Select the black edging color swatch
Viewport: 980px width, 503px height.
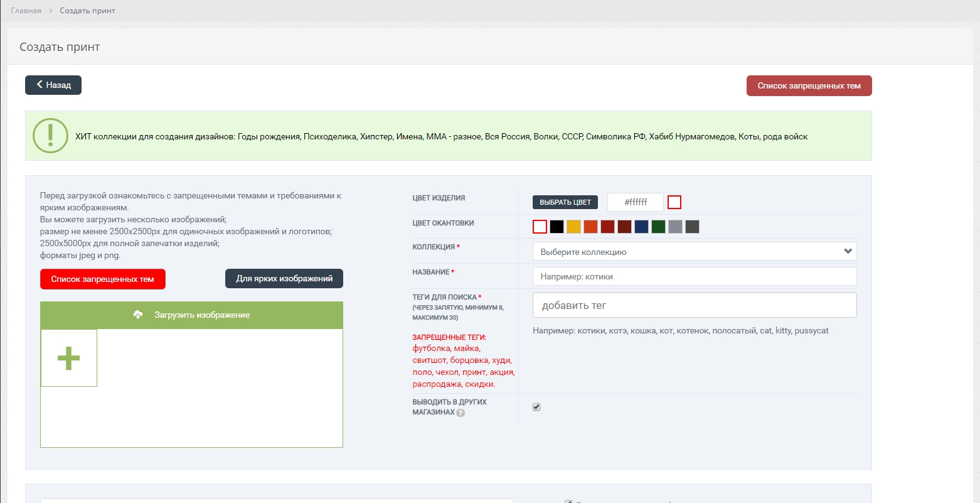pos(557,227)
